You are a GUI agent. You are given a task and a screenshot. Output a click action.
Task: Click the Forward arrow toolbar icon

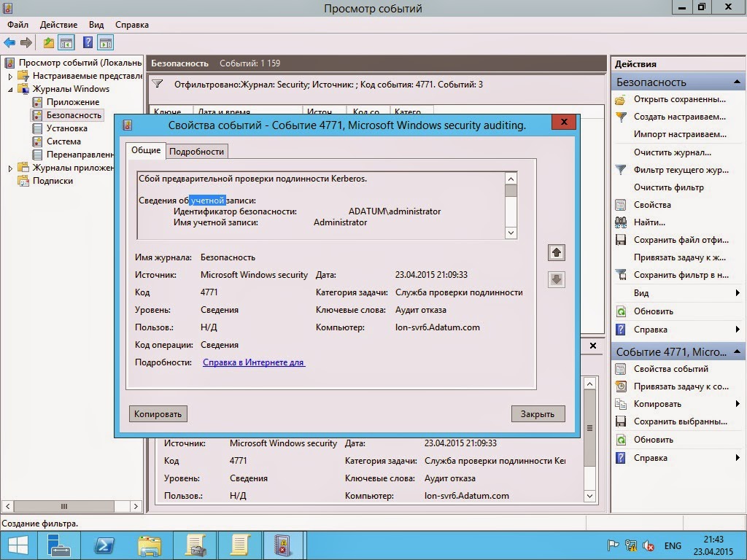[26, 43]
